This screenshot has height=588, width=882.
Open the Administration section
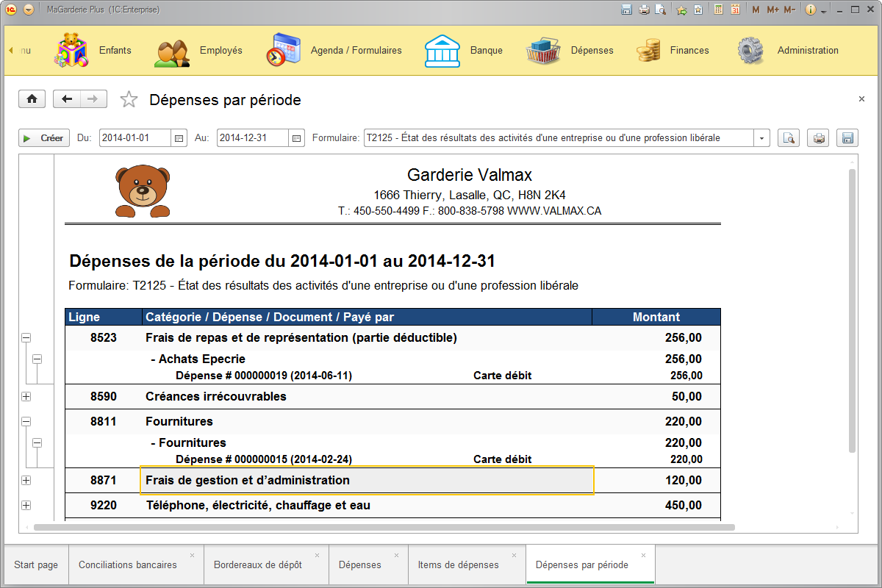808,51
